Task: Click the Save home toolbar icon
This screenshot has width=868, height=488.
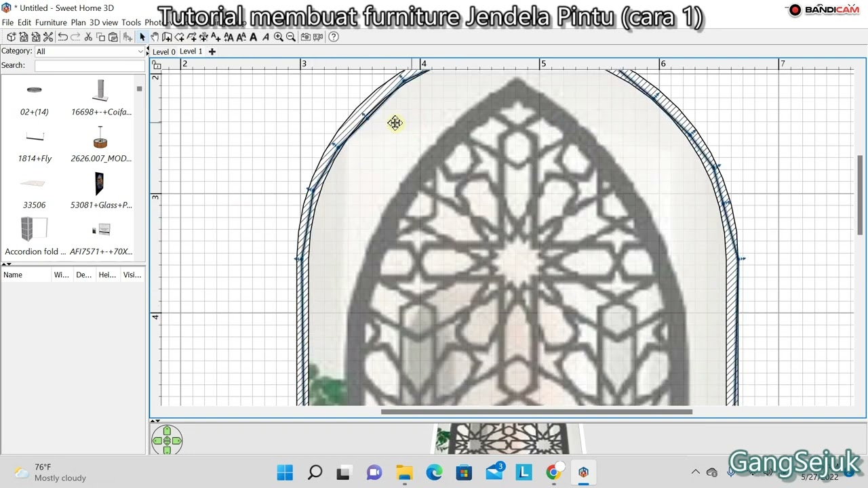Action: tap(35, 37)
